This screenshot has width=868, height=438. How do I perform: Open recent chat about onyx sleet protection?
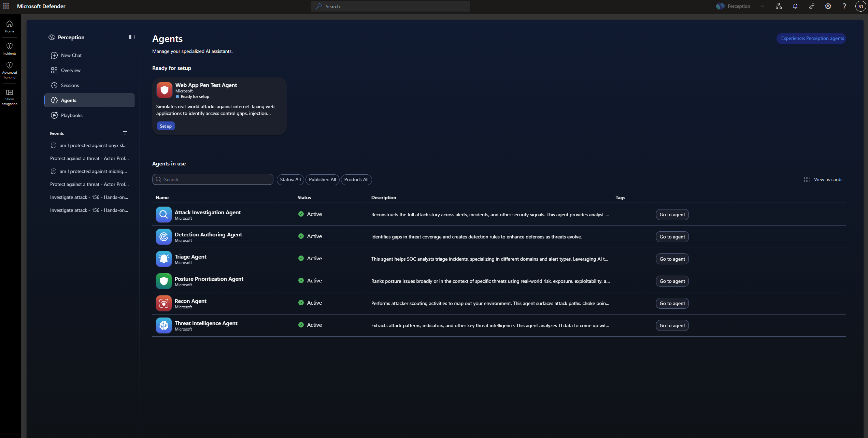[89, 145]
